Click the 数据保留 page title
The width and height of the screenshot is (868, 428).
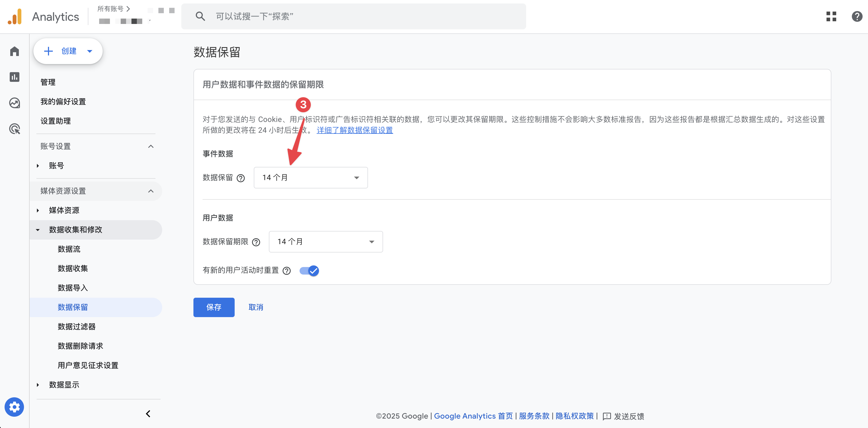[x=217, y=52]
